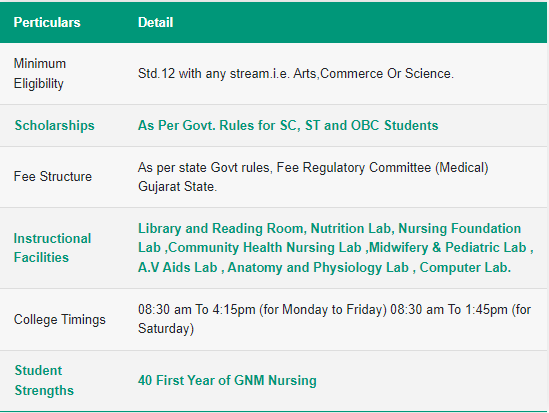
Task: Select the Student Strengths label
Action: pyautogui.click(x=44, y=380)
